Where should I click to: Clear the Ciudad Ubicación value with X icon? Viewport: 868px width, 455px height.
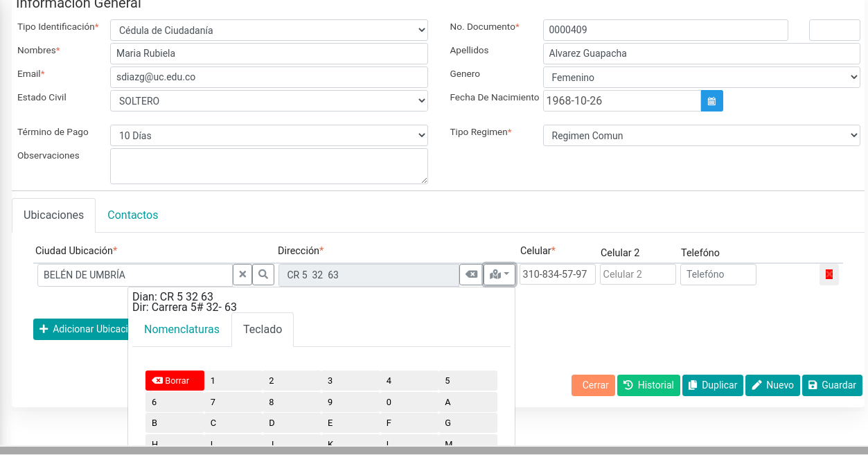[x=242, y=275]
